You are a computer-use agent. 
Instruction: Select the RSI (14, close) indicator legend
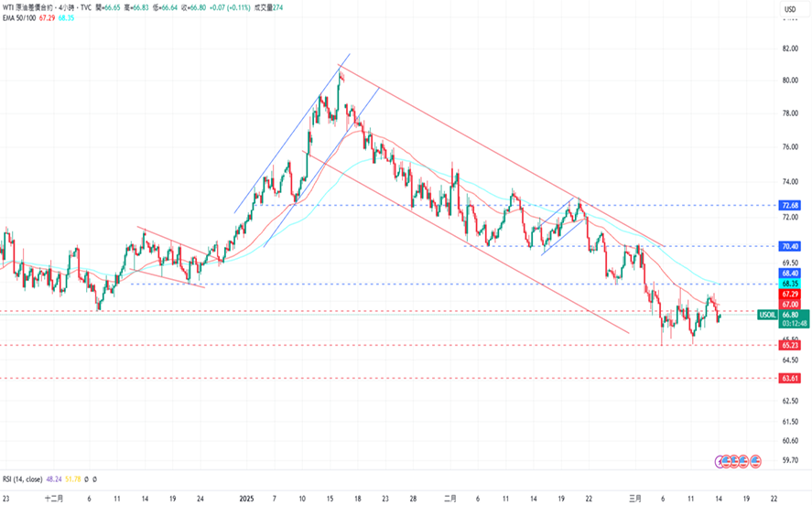click(22, 479)
